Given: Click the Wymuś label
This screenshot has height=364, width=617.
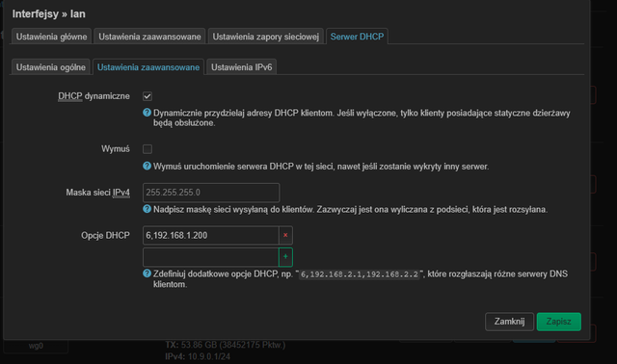Looking at the screenshot, I should [x=116, y=149].
